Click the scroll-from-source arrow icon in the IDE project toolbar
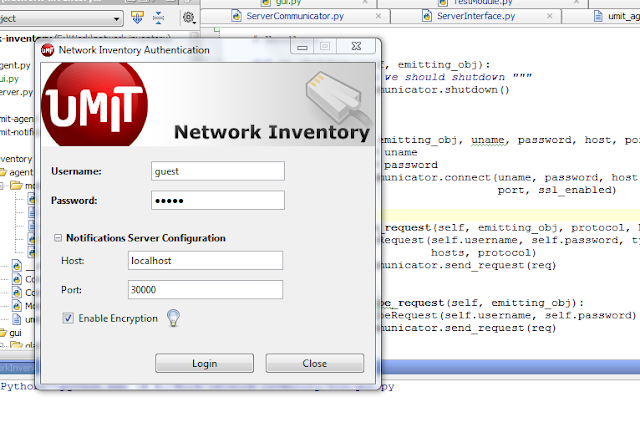 point(137,18)
